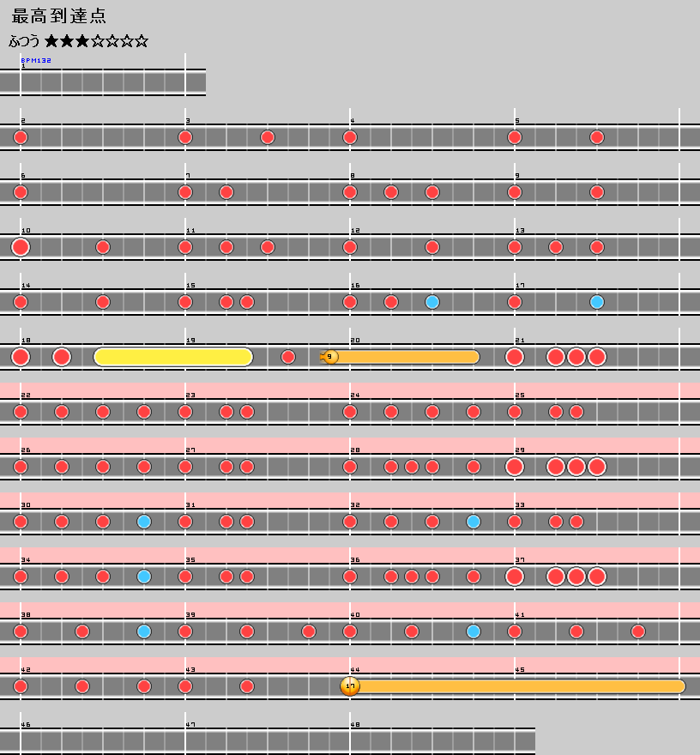Screen dimensions: 700x755
Task: Select the blue note in measure 30
Action: (144, 522)
